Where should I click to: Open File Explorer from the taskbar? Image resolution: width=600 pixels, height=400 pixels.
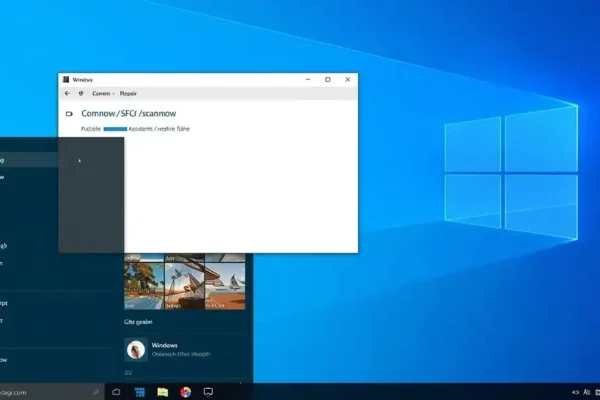point(163,392)
